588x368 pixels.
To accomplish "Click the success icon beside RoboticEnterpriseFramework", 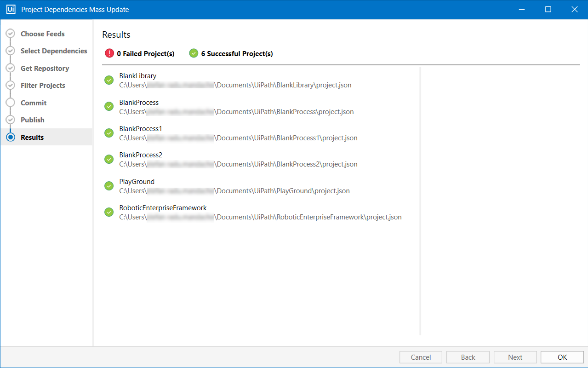I will (108, 212).
